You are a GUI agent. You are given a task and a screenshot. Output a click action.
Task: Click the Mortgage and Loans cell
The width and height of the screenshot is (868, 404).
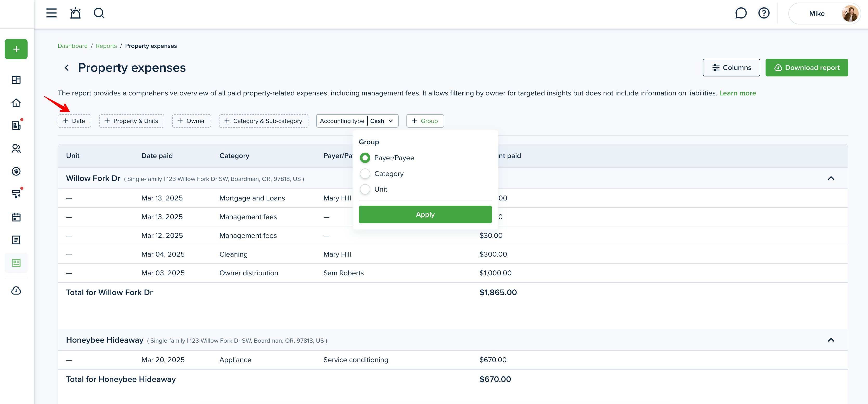(252, 198)
